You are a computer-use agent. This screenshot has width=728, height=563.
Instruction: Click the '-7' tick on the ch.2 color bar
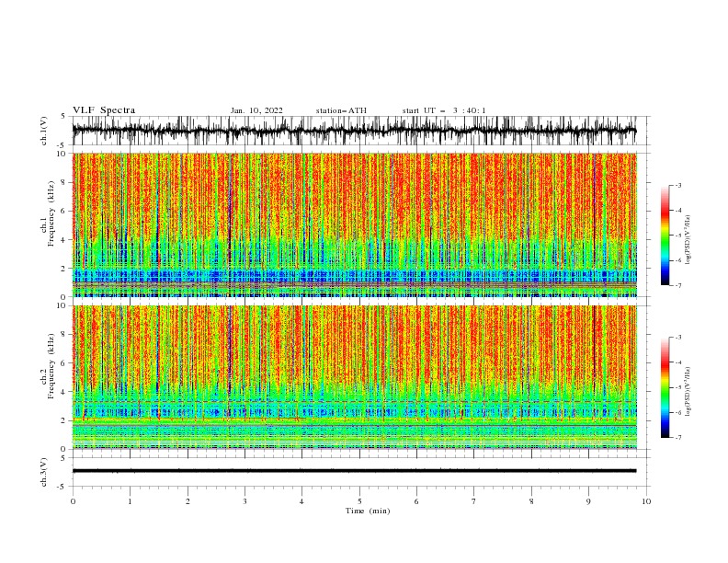click(677, 438)
